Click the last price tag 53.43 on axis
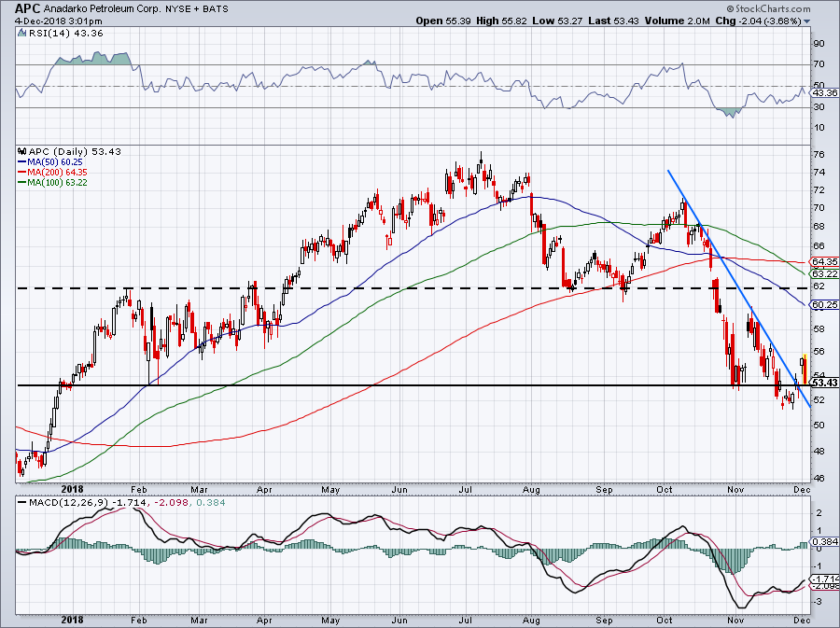840x628 pixels. click(x=824, y=383)
